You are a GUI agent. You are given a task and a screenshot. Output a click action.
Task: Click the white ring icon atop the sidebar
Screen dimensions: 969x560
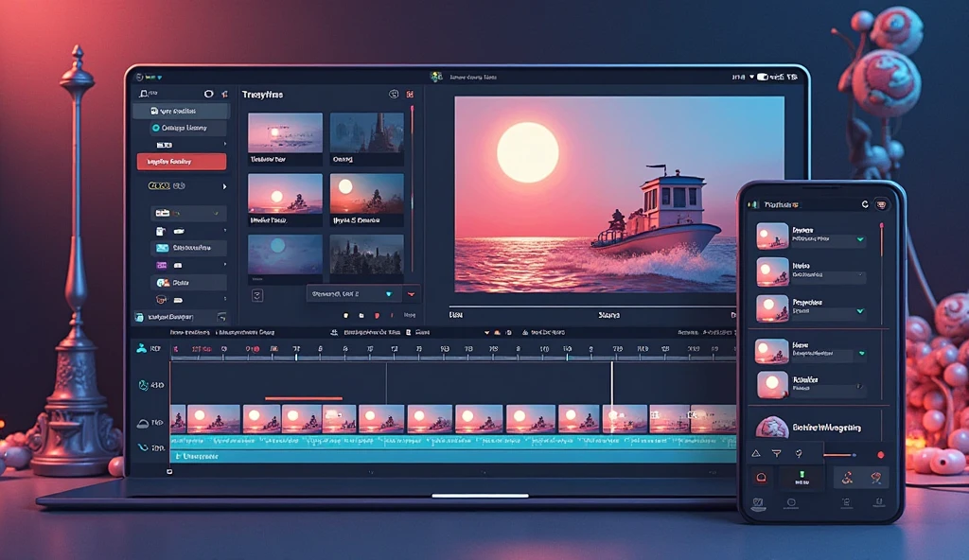pyautogui.click(x=209, y=94)
